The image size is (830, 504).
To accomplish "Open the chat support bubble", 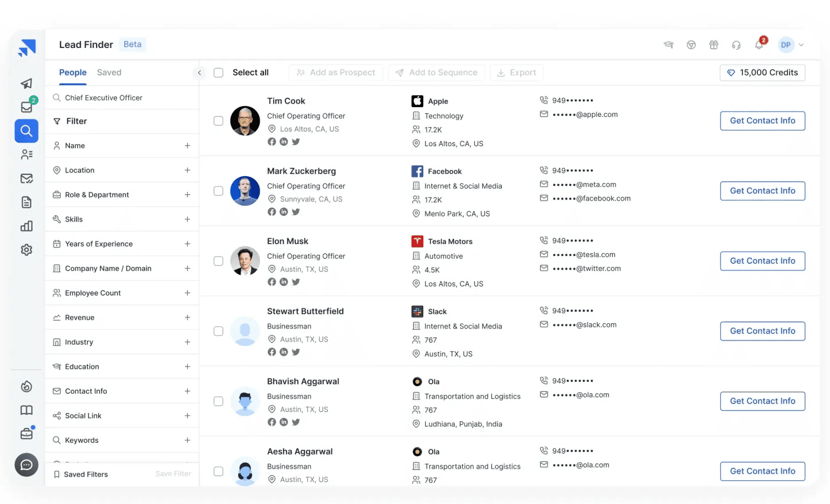I will click(x=26, y=465).
